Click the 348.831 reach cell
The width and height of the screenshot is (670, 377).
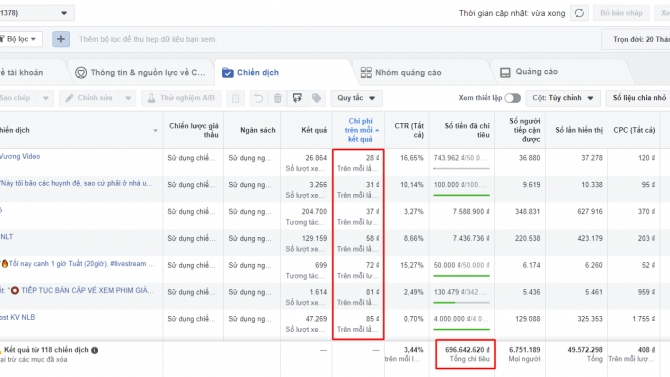(527, 212)
